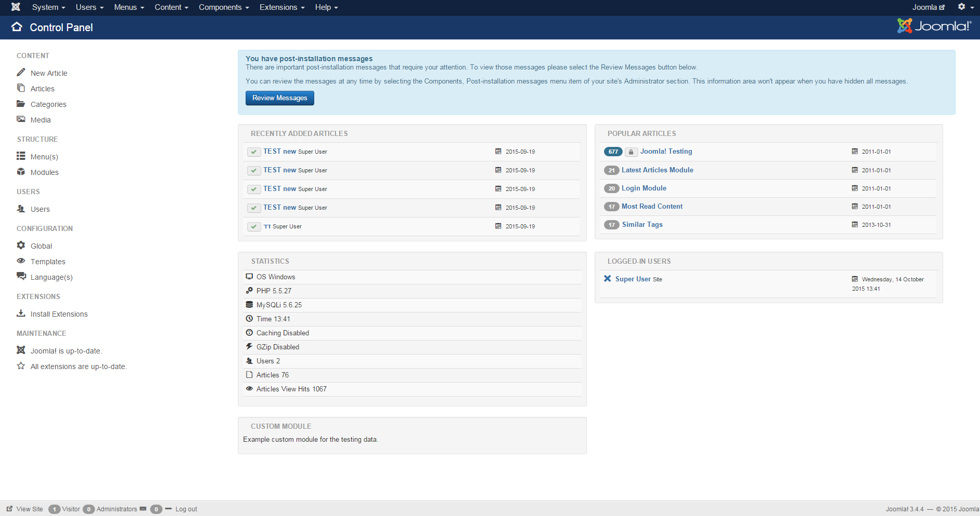Click the lock icon on Joomla! Testing article
This screenshot has width=980, height=516.
click(x=631, y=152)
